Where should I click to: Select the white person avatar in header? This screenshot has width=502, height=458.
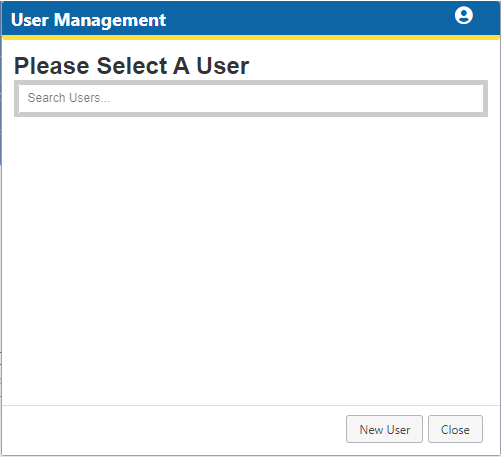(464, 15)
